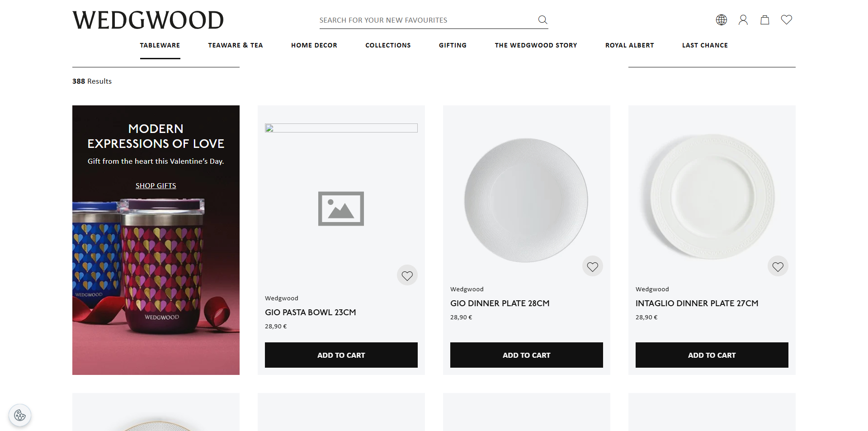Toggle favorite on Gio Pasta Bowl

(407, 275)
